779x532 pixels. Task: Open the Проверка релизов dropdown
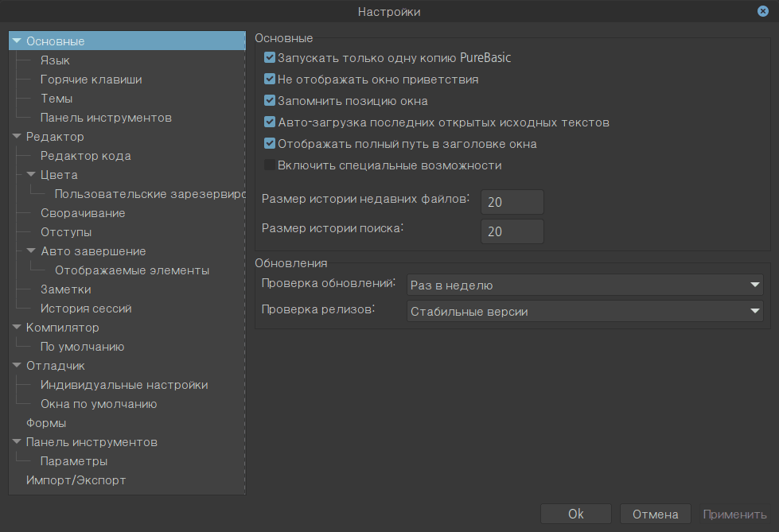(584, 311)
